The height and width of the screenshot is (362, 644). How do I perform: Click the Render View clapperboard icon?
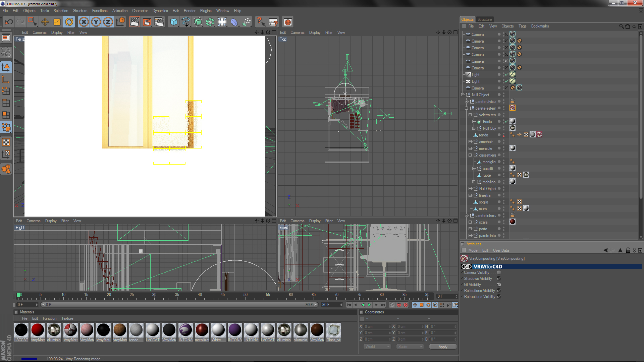pyautogui.click(x=135, y=22)
